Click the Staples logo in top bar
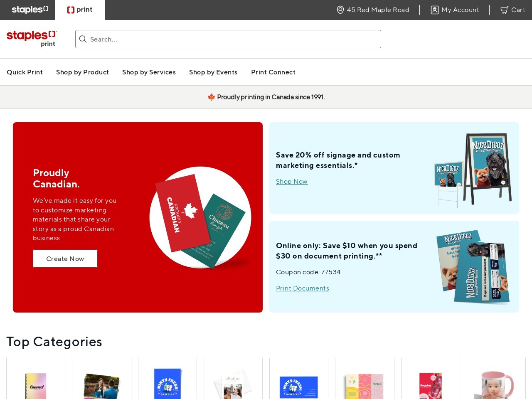This screenshot has height=399, width=532. [30, 10]
